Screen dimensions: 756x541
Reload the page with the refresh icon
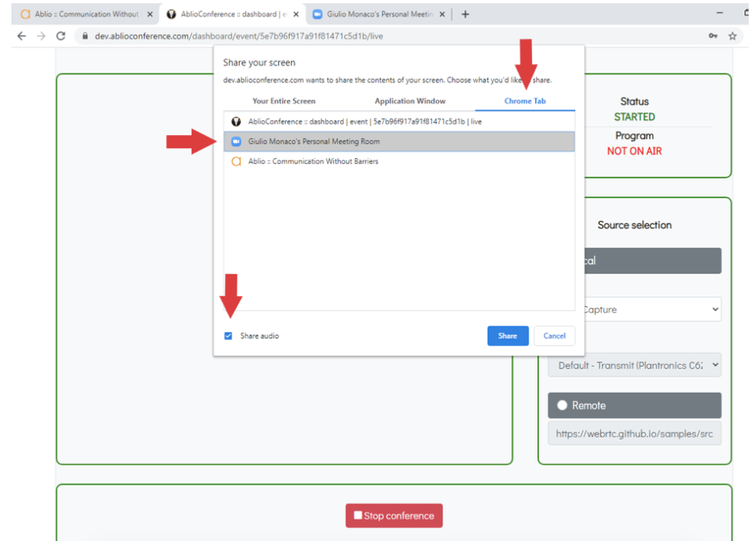click(x=61, y=36)
